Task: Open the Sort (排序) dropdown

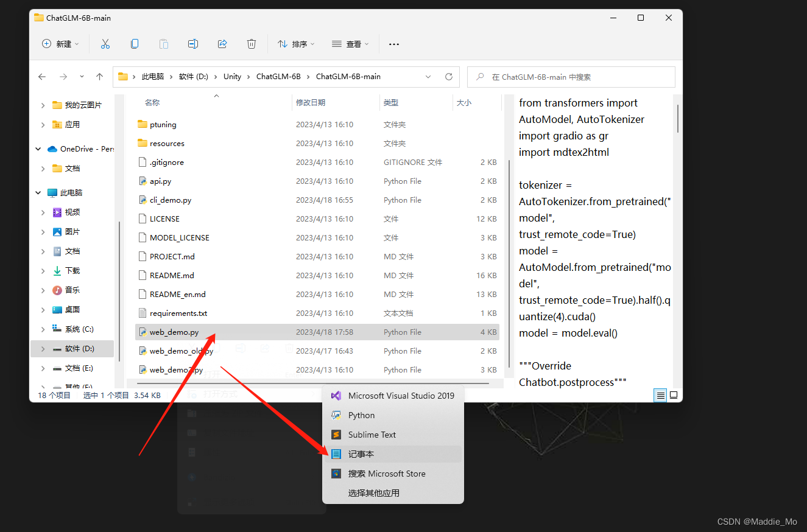Action: click(297, 44)
